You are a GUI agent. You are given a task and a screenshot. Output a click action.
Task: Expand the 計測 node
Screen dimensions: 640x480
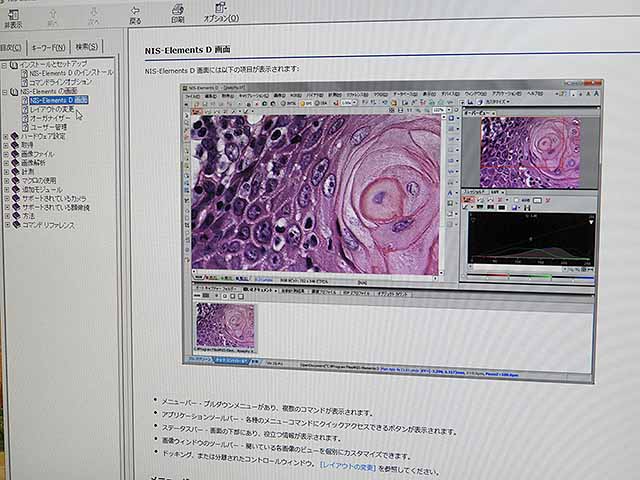point(6,172)
